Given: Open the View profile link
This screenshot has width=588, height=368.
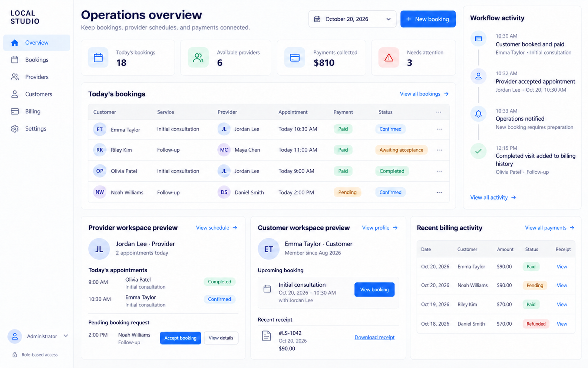Looking at the screenshot, I should pyautogui.click(x=380, y=228).
